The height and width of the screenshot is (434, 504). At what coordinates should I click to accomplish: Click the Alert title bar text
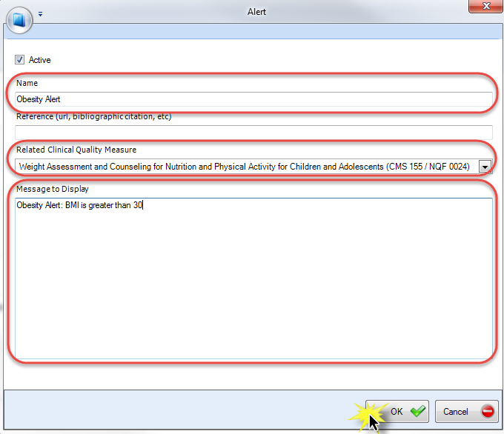(x=256, y=12)
